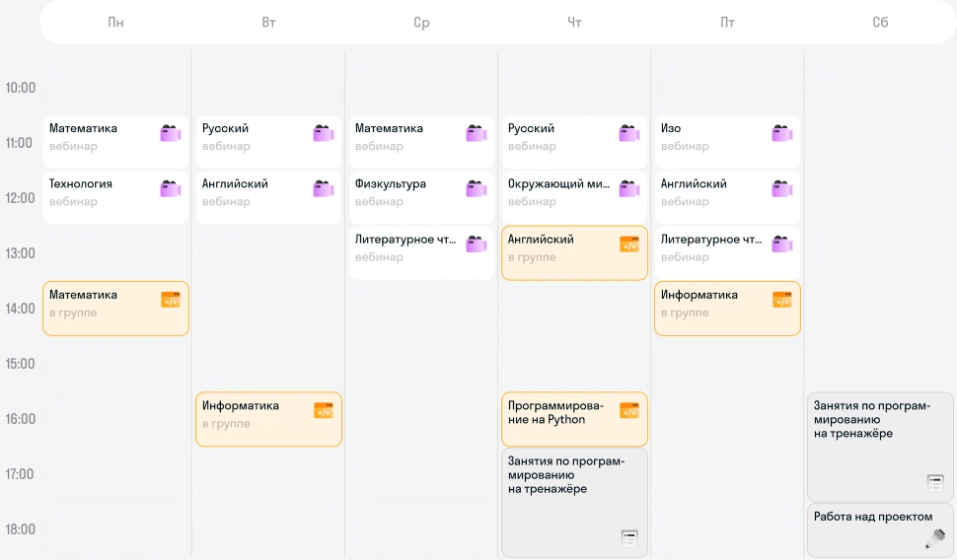Select the Ср day tab

[x=421, y=23]
